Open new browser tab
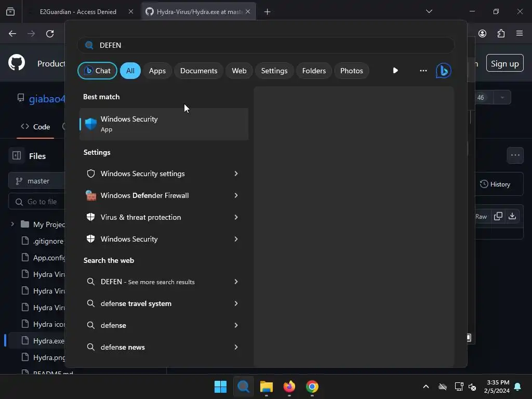 coord(267,12)
